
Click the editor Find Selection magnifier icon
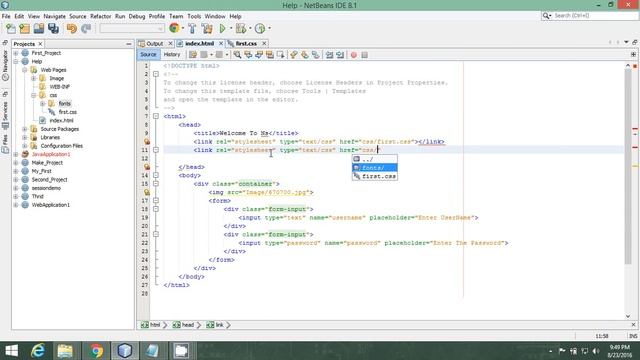(237, 55)
